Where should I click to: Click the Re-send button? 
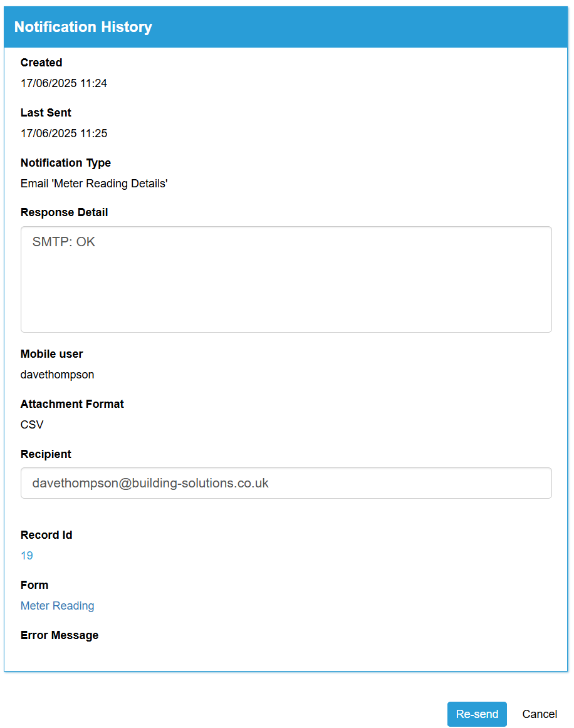476,714
